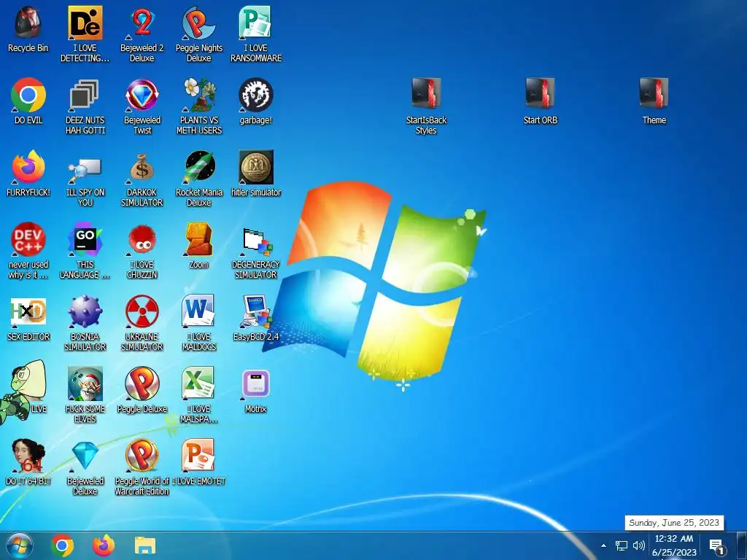Click the ILL SPY ON YOU magnifier icon
The image size is (747, 560).
click(x=85, y=171)
